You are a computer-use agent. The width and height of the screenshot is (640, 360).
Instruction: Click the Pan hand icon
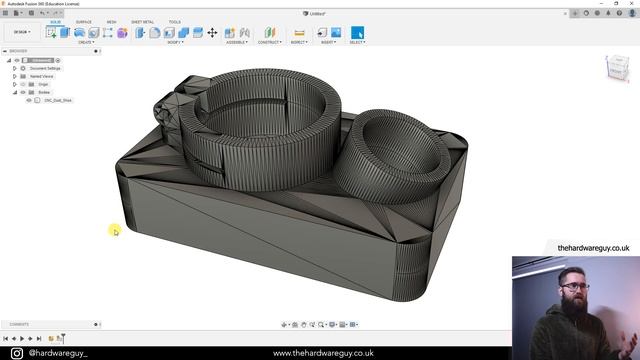tap(303, 324)
